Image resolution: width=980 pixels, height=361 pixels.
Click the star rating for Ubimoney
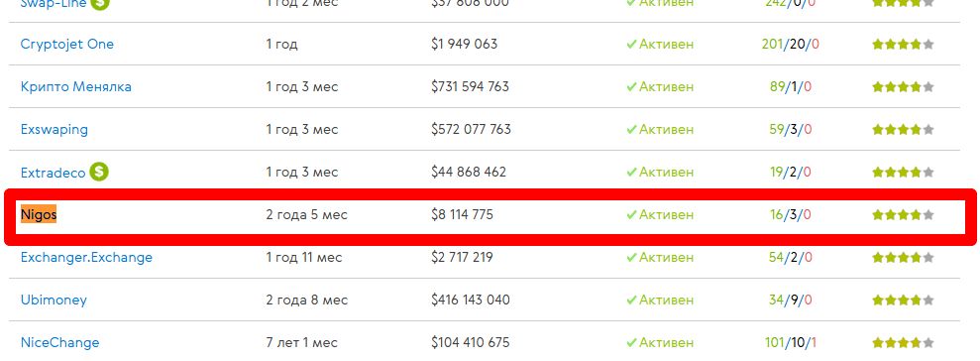tap(903, 301)
